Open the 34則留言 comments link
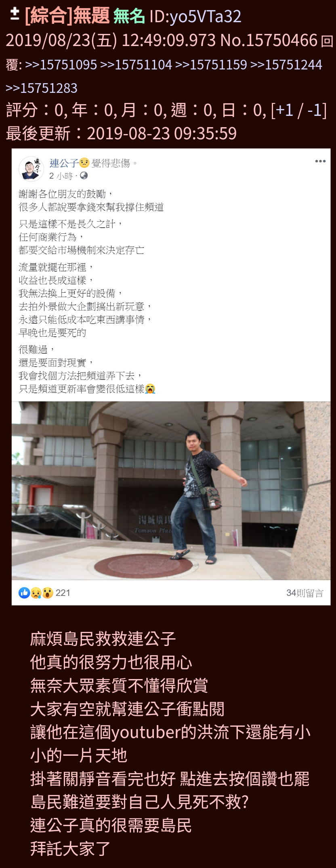Viewport: 336px width, 868px height. 305,593
